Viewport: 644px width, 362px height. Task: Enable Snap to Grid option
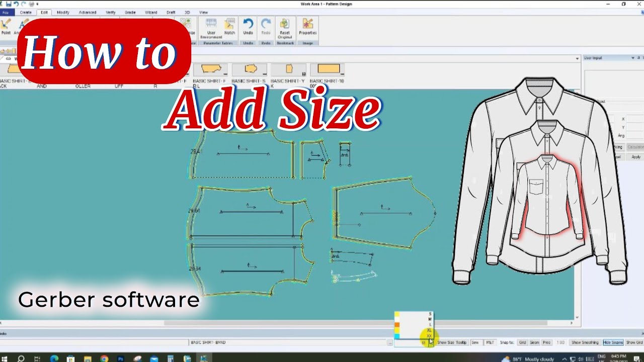(x=522, y=342)
